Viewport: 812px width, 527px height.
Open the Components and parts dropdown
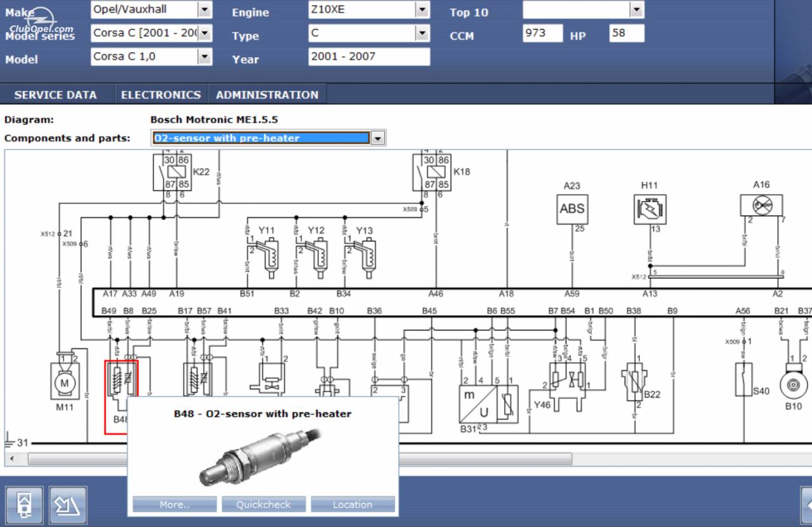point(378,138)
